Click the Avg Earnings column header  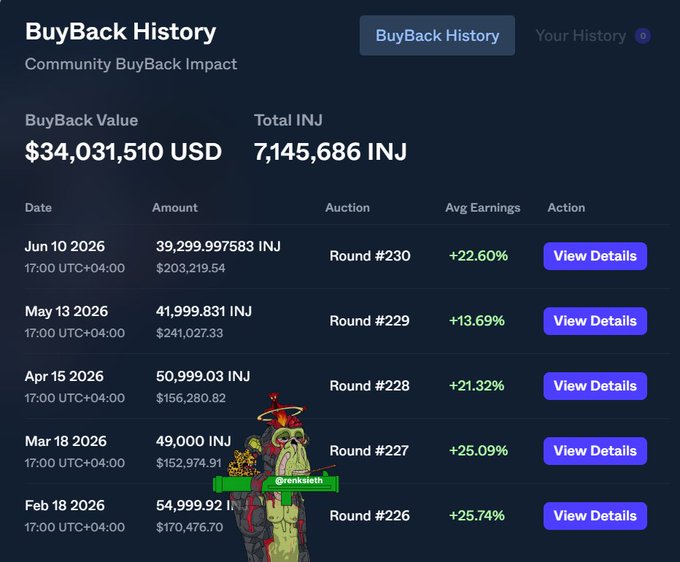(x=483, y=208)
